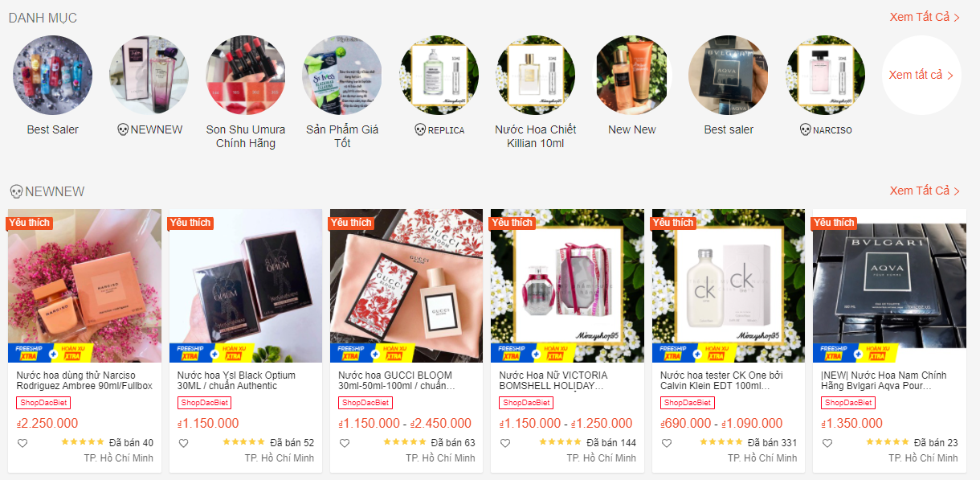Open the REPLICA category circle icon
Screen dimensions: 980x480
tap(439, 75)
